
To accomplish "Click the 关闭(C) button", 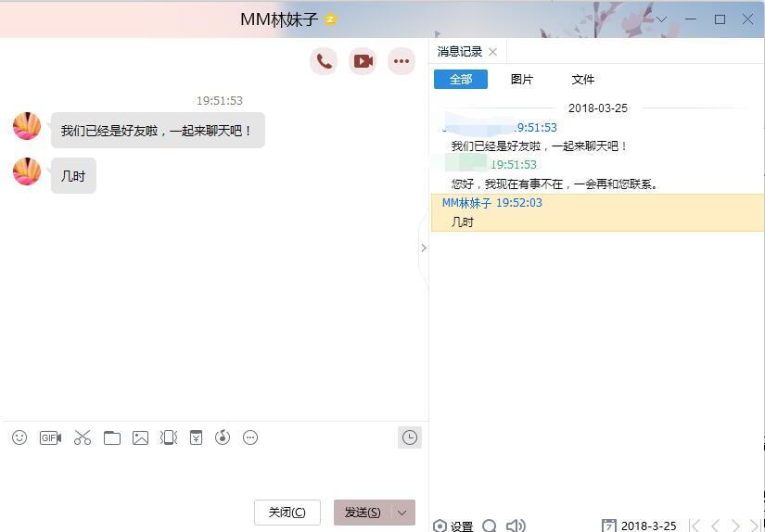I will click(x=287, y=513).
